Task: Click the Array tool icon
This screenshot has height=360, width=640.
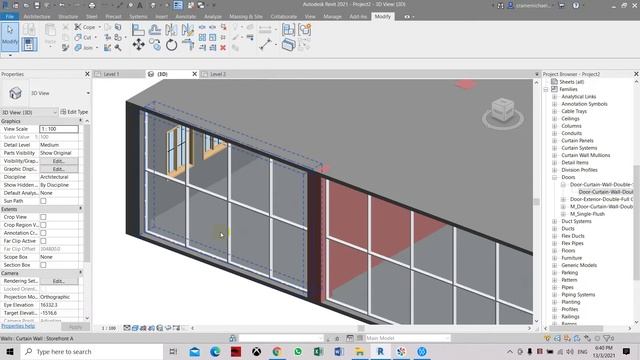Action: pyautogui.click(x=202, y=38)
